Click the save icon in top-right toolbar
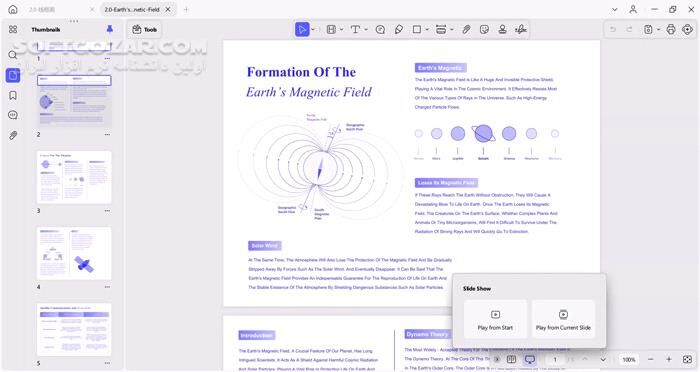Screen dimensions: 700x372 648,29
